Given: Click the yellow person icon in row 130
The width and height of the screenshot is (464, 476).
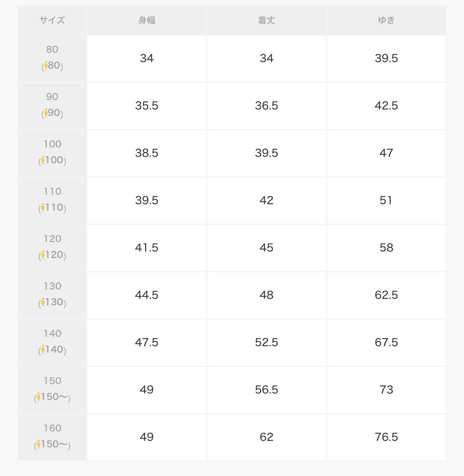Looking at the screenshot, I should click(43, 302).
